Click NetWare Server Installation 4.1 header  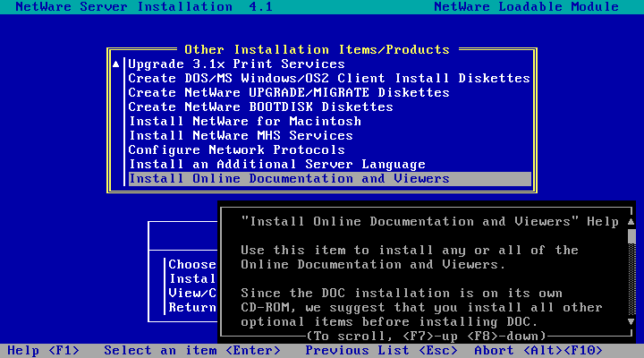pos(144,7)
